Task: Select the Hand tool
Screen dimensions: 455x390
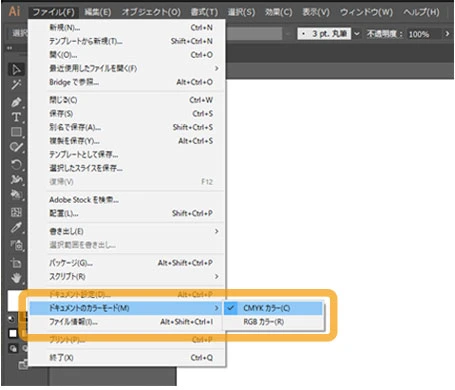Action: tap(16, 278)
